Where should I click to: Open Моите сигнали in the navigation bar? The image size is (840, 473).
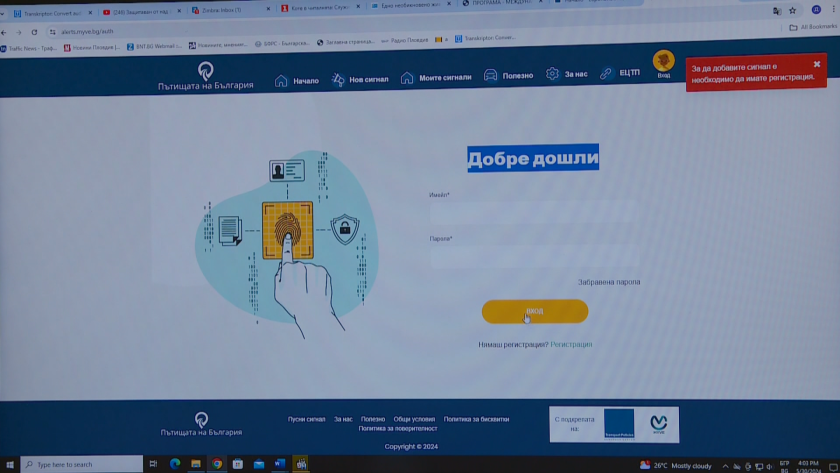[x=436, y=78]
